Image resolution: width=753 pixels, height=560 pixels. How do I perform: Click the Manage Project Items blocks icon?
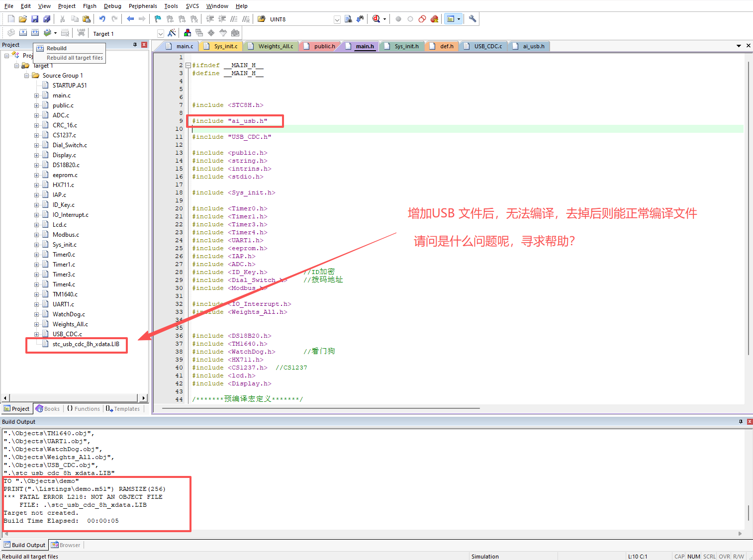tap(188, 33)
